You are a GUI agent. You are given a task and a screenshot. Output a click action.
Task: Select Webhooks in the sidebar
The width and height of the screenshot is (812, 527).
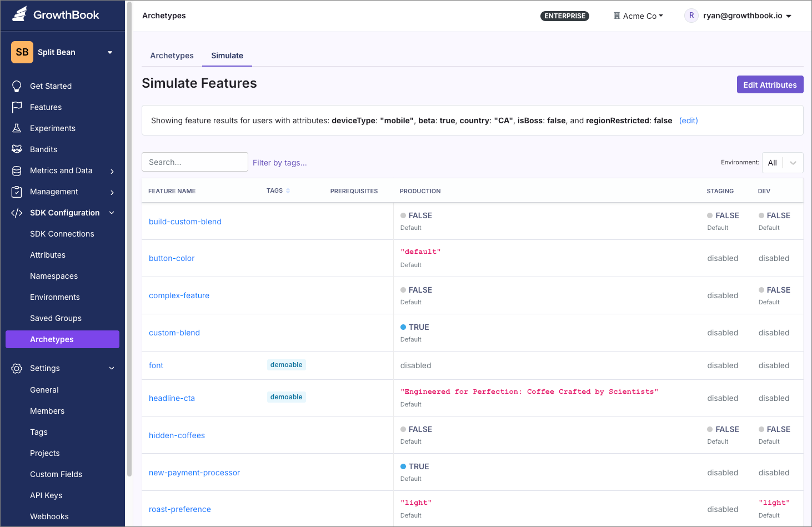tap(49, 516)
